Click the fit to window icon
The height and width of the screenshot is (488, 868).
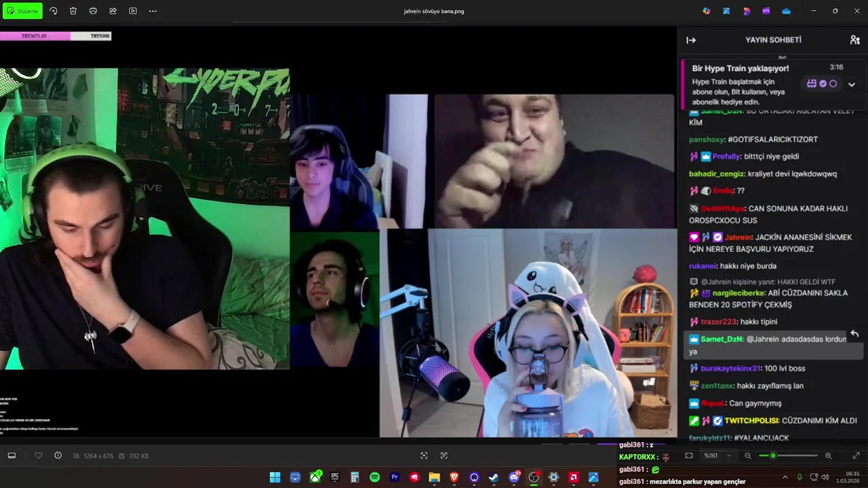click(689, 455)
